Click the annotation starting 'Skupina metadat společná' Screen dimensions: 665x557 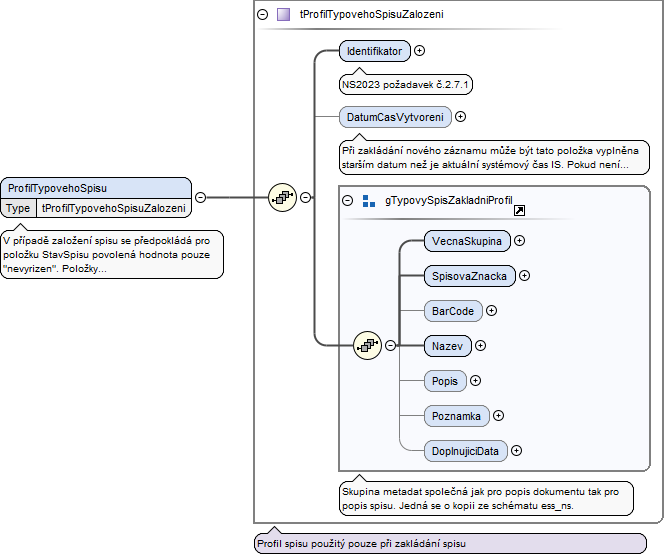(486, 498)
